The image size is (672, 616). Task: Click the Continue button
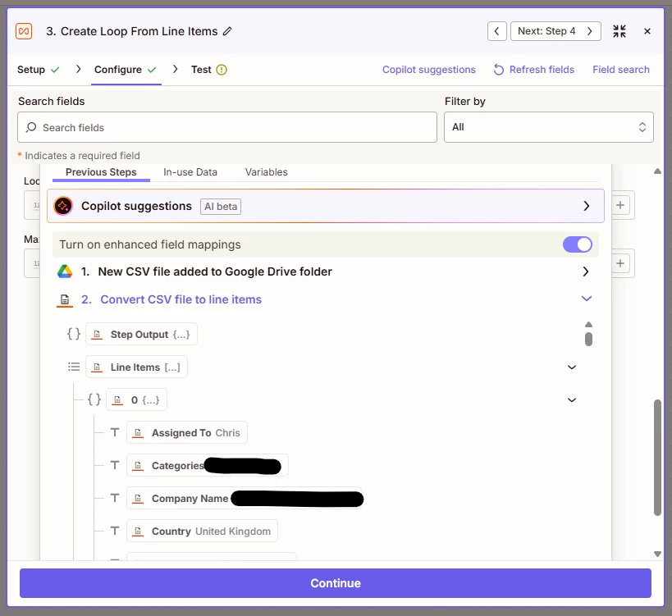click(x=336, y=583)
